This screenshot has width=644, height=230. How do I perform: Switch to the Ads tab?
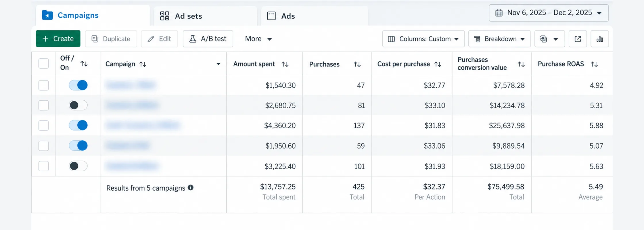click(315, 16)
